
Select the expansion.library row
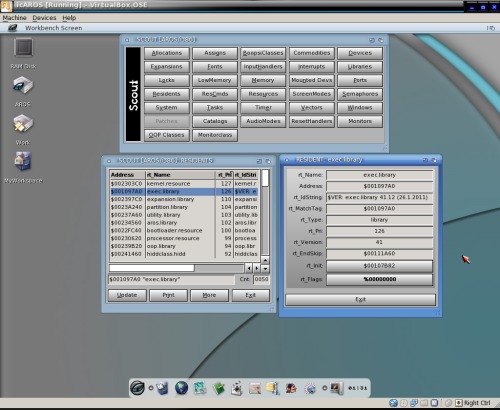tap(184, 199)
